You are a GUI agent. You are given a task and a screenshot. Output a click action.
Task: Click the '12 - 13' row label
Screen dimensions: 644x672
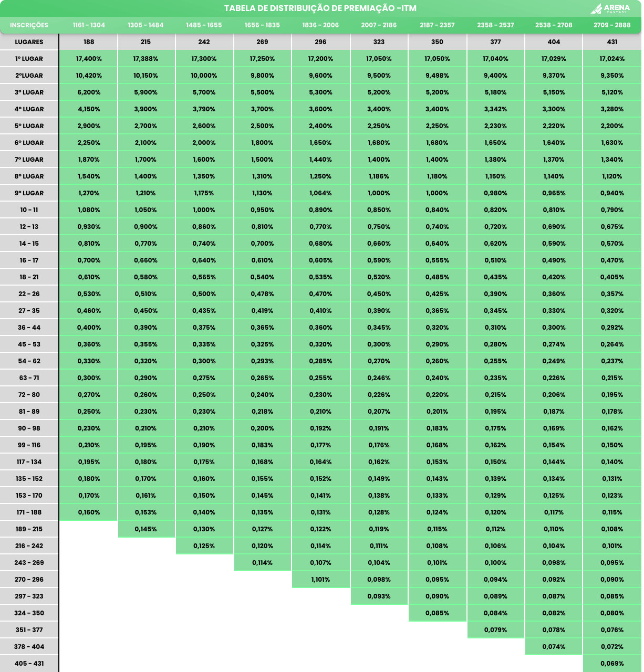click(29, 227)
